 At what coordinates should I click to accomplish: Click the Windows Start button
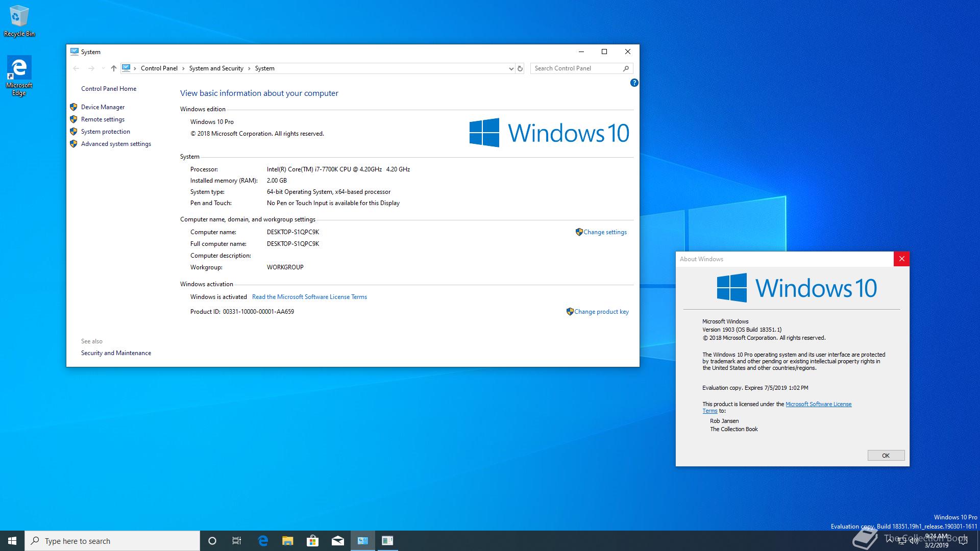[x=12, y=541]
